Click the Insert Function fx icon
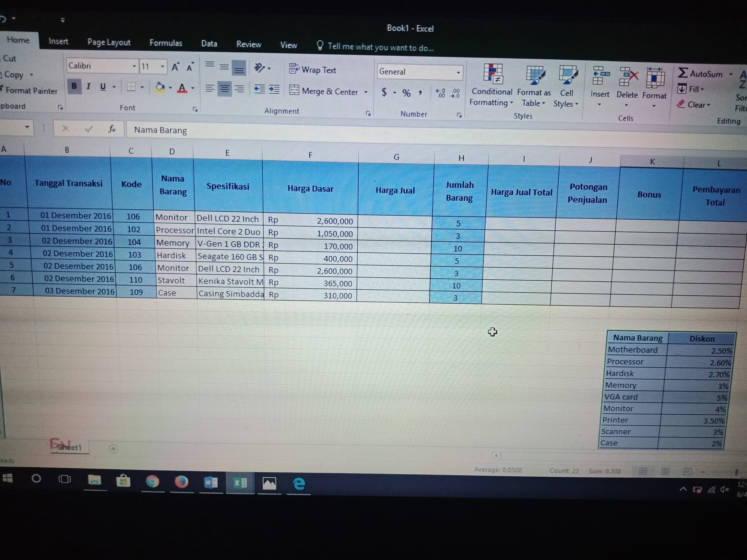Screen dimensions: 747x560 click(x=112, y=129)
